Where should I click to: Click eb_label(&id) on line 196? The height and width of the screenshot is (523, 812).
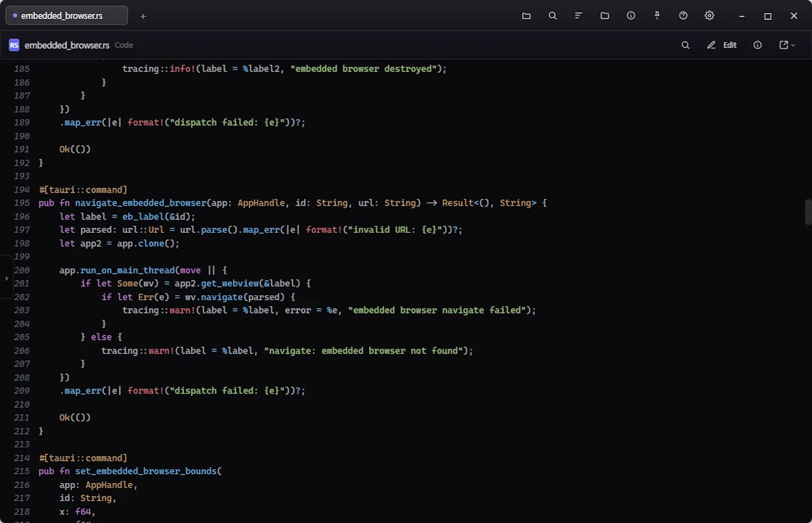(156, 217)
